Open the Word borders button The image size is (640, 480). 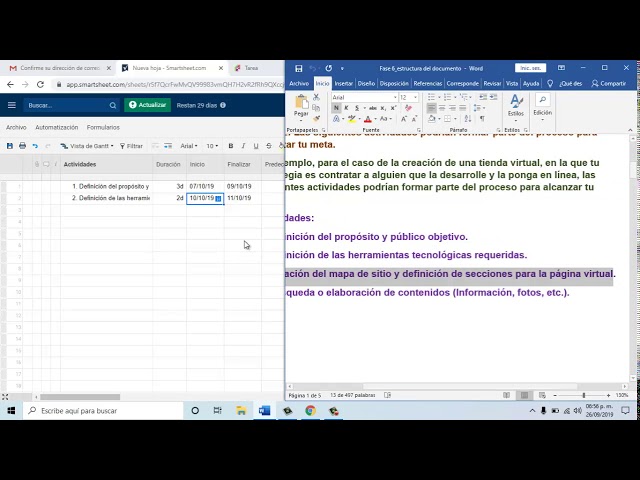coord(448,119)
